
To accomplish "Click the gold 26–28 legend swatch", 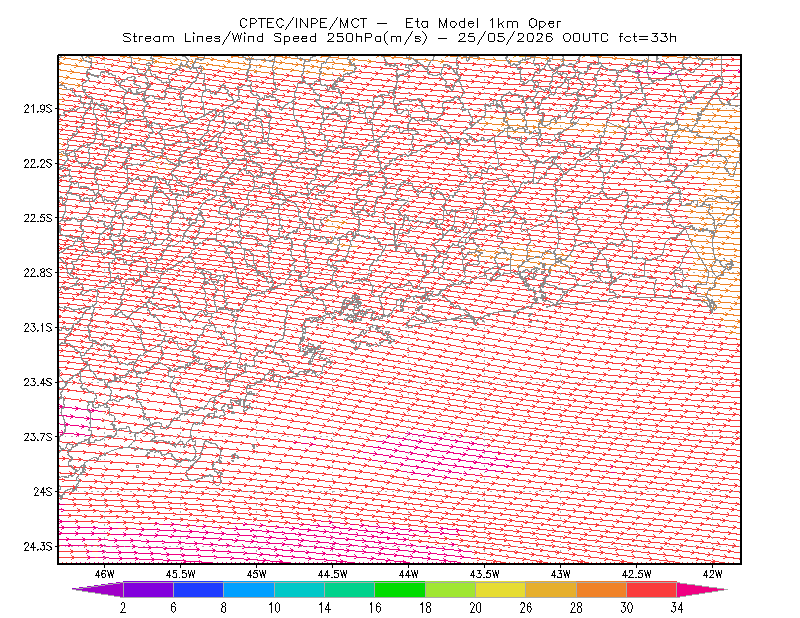I will point(551,589).
